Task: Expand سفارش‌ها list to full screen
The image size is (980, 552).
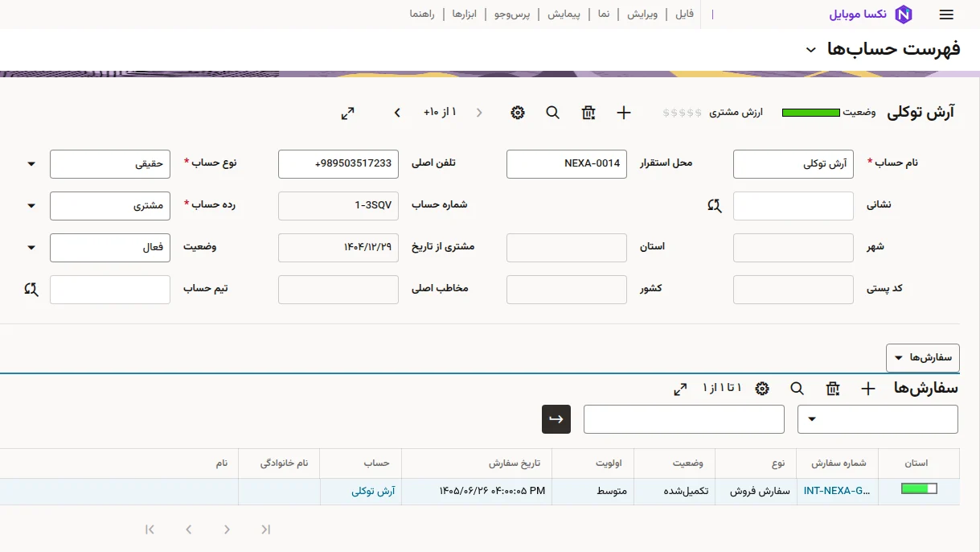Action: [680, 389]
